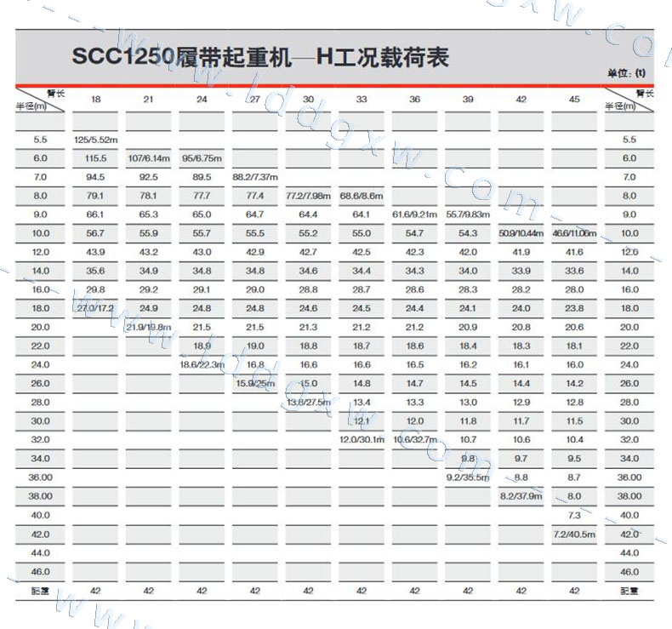Click the title 'SCC1250履带起重机—H工况载荷表'
The image size is (672, 629).
point(260,56)
